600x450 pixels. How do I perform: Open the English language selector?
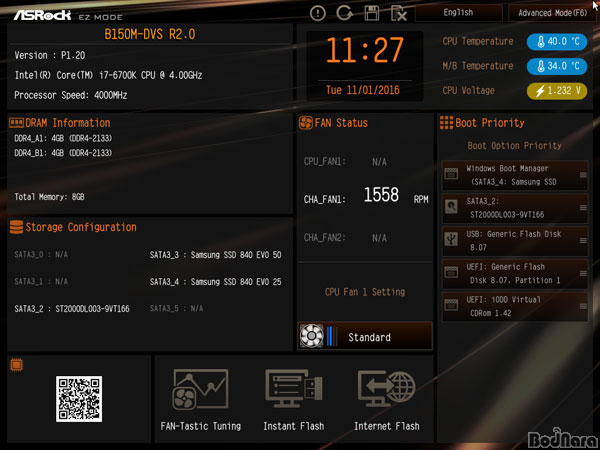[458, 13]
